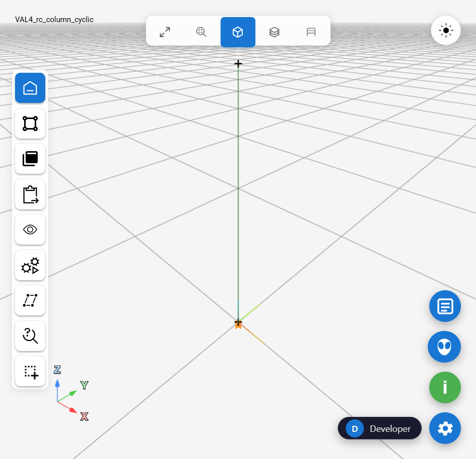476x459 pixels.
Task: Click the dashed parallelogram deformed-shape icon
Action: (30, 300)
